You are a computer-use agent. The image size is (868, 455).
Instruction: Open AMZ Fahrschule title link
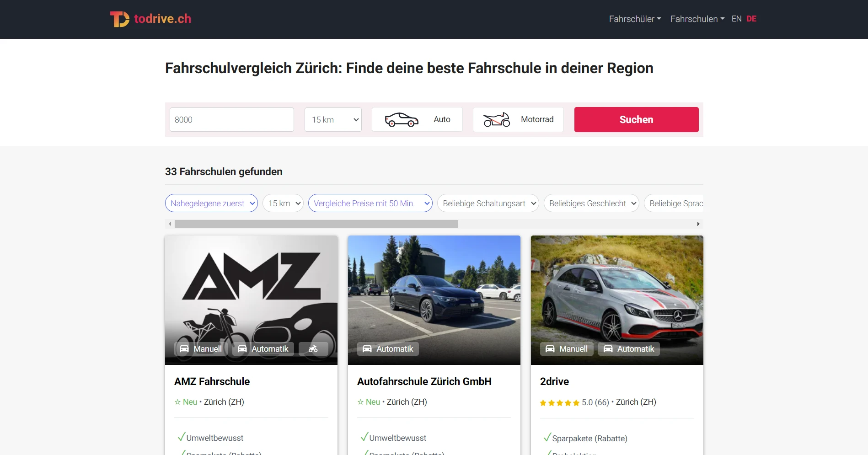212,381
